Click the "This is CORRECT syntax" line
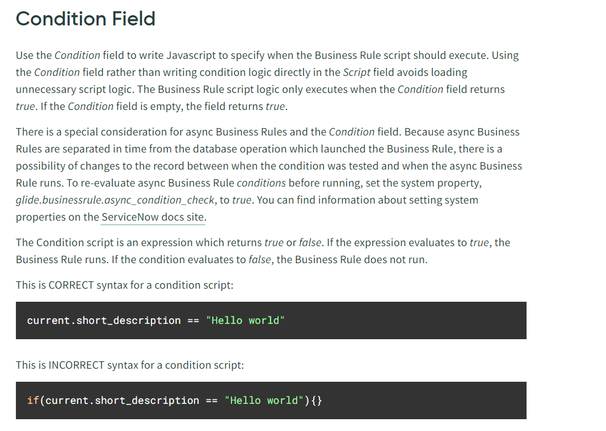 click(x=124, y=285)
